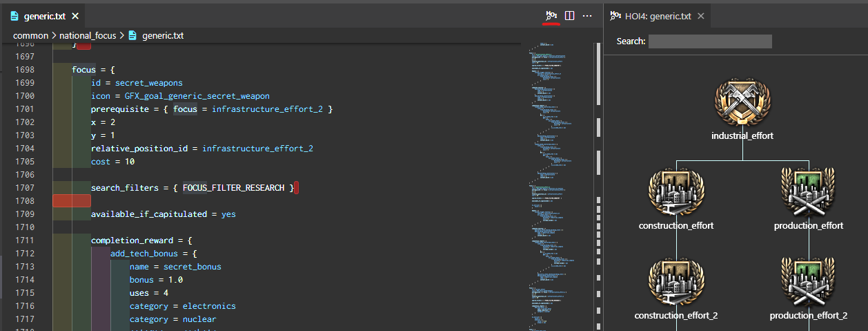868x331 pixels.
Task: Switch to the HOI4: generic.txt preview tab
Action: coord(657,16)
